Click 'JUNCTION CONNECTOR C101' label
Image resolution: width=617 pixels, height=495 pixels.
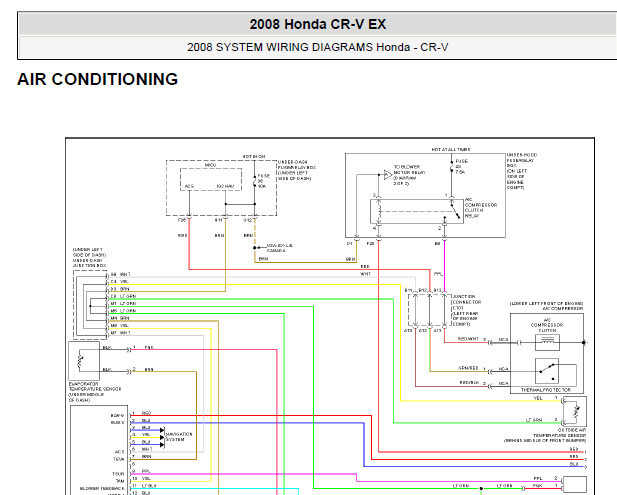point(467,310)
